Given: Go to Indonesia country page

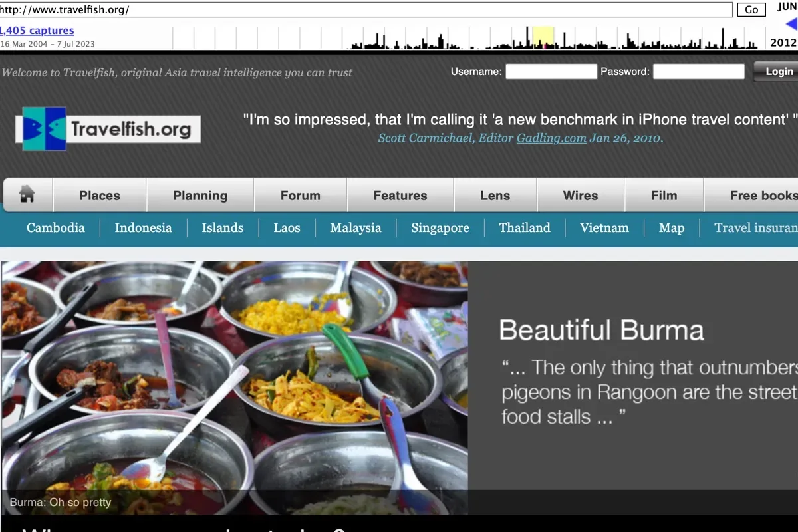Looking at the screenshot, I should coord(143,228).
